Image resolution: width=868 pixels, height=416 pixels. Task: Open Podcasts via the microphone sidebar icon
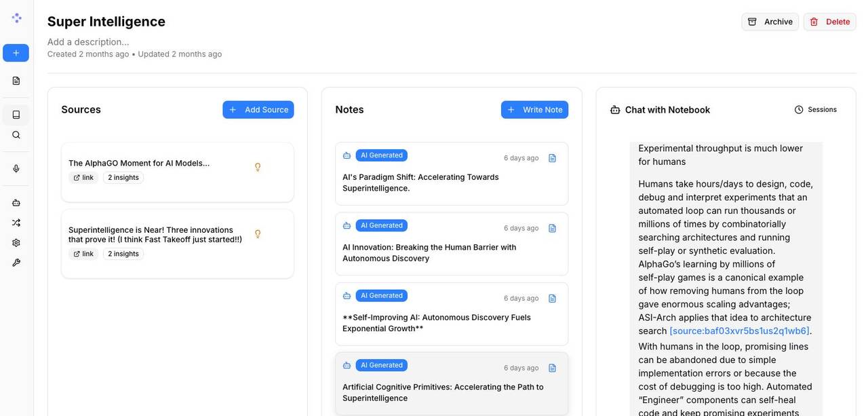[x=16, y=168]
